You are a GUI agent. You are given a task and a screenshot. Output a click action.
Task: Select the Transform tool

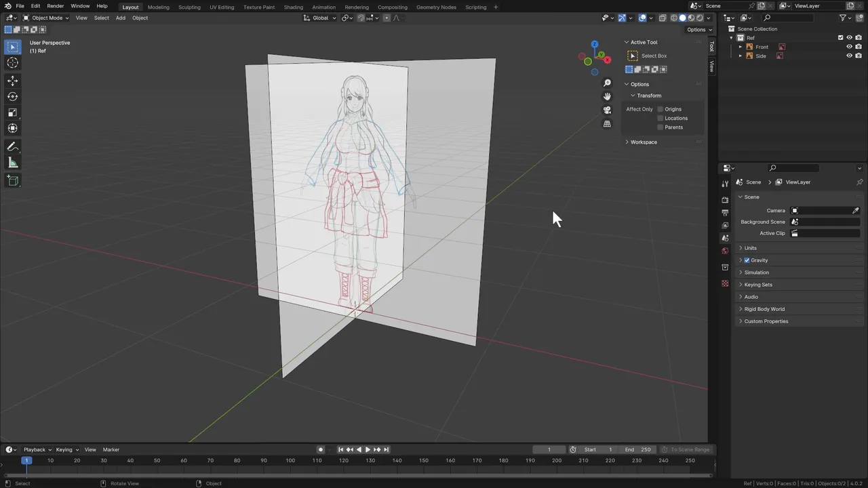click(x=12, y=128)
